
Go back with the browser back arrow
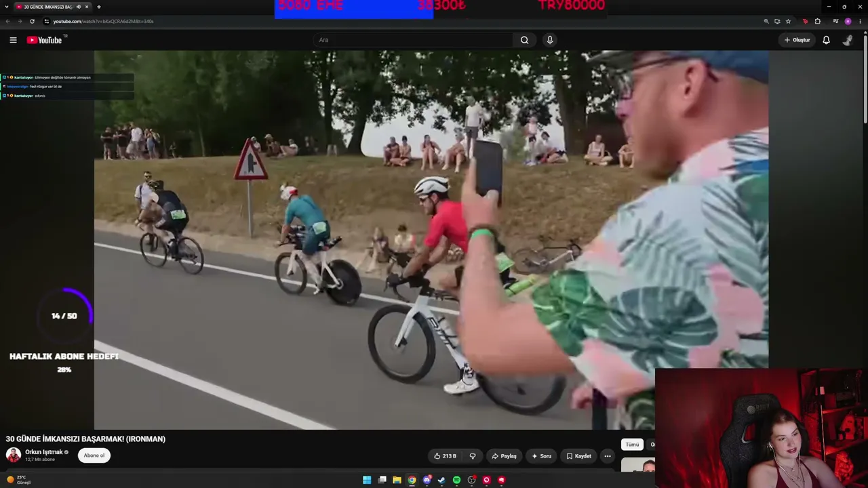[8, 21]
